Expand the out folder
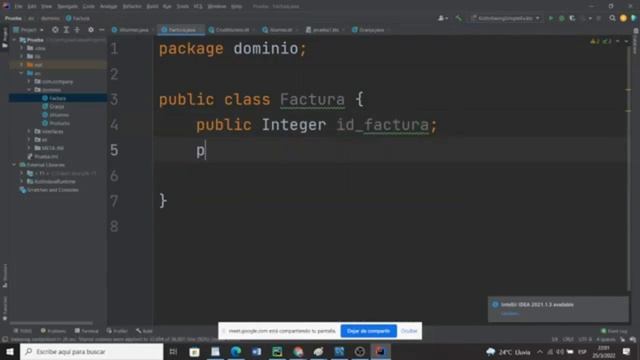The width and height of the screenshot is (640, 360). pyautogui.click(x=22, y=64)
